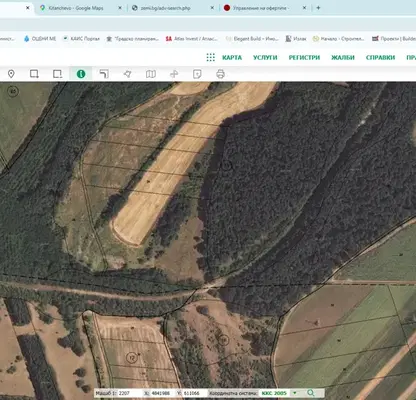
Task: Open the add note tool
Action: (197, 74)
